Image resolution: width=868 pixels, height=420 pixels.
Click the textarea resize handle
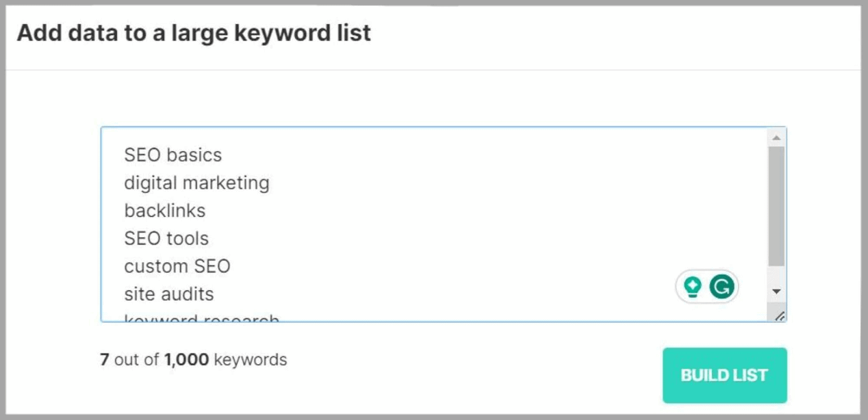pos(780,316)
